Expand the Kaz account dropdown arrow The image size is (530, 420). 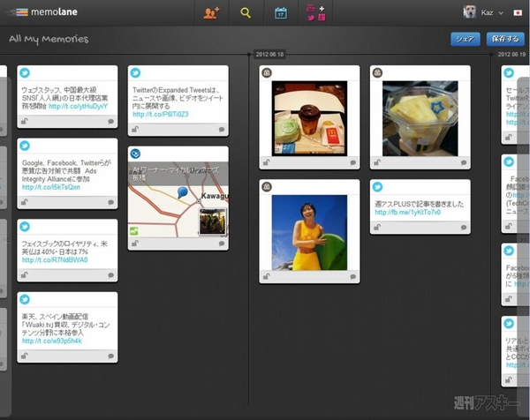coord(501,13)
